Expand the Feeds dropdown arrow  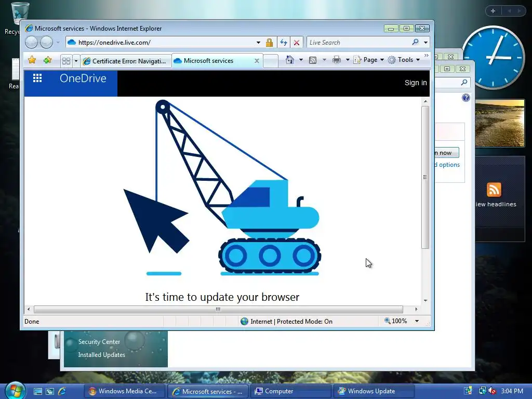[324, 60]
